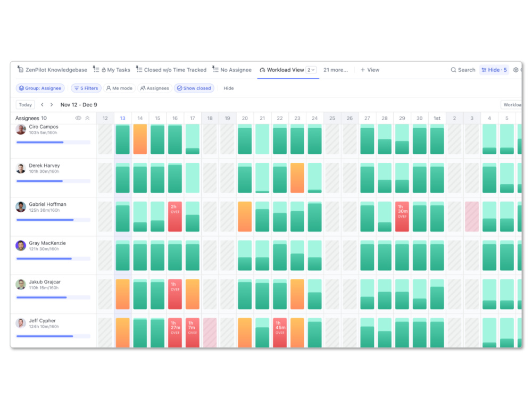Open Jeff Cypher's 1h 27m over block
Viewport: 532px width, 399px height.
[x=175, y=332]
